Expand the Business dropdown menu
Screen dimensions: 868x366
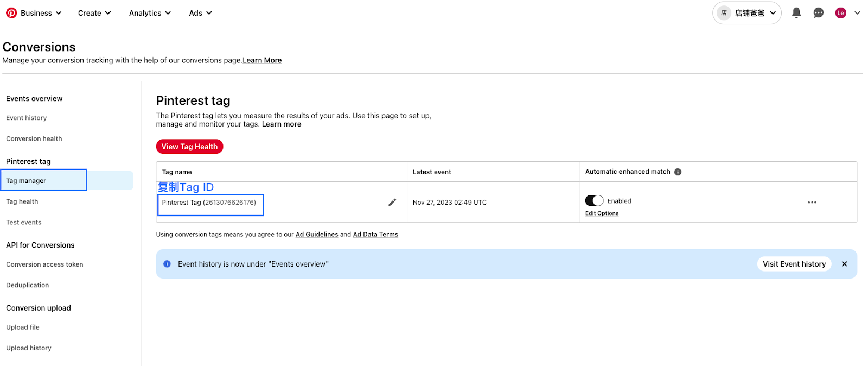(x=41, y=13)
